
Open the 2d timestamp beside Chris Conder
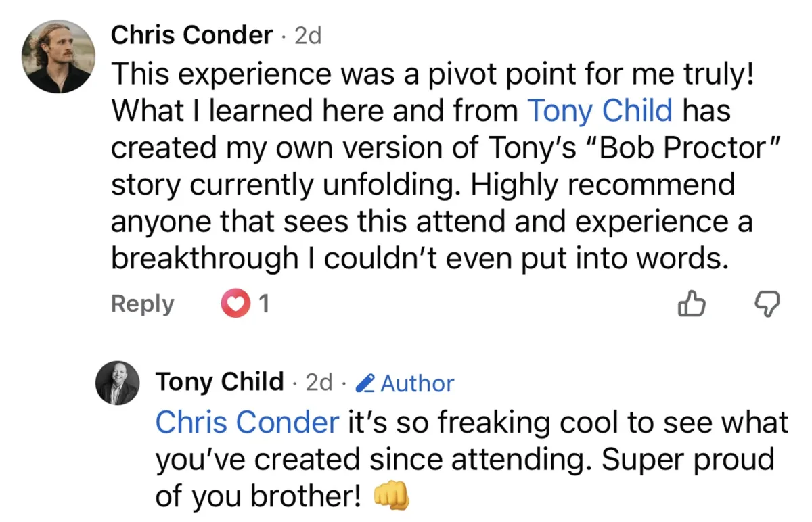308,36
